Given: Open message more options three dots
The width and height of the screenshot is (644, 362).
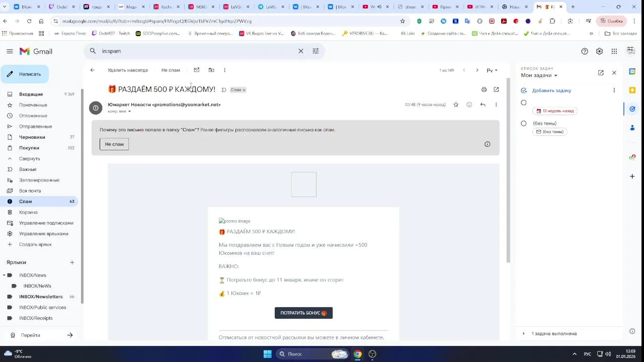Looking at the screenshot, I should [496, 105].
